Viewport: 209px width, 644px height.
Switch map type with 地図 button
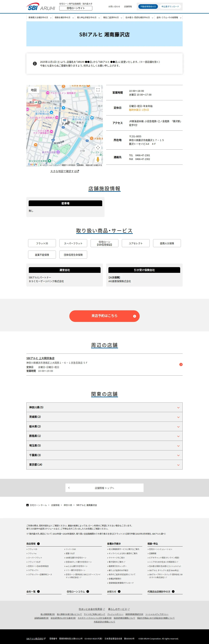(34, 90)
